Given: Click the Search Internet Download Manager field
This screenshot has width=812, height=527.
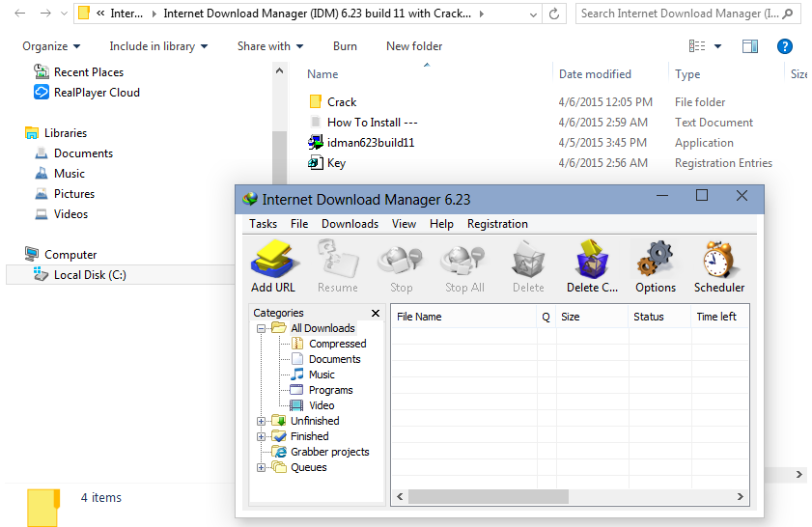Looking at the screenshot, I should click(x=687, y=14).
